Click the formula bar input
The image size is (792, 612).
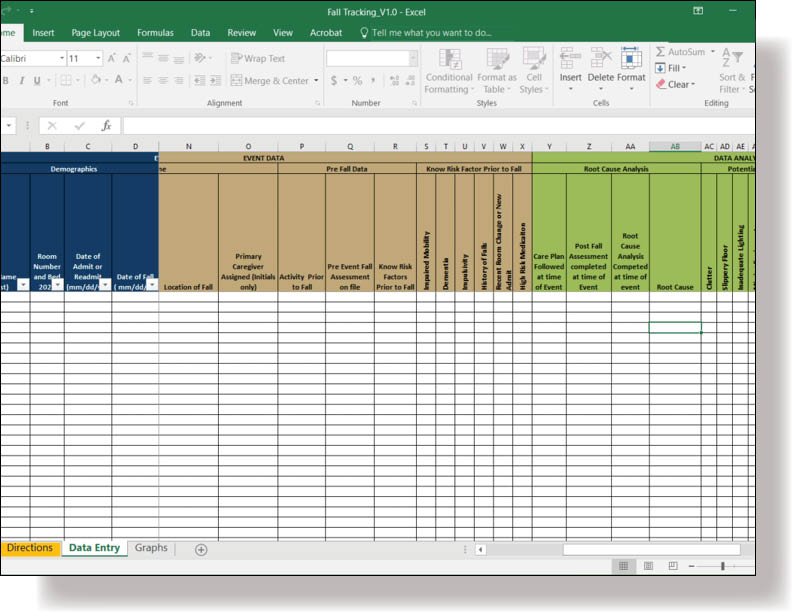pyautogui.click(x=438, y=126)
